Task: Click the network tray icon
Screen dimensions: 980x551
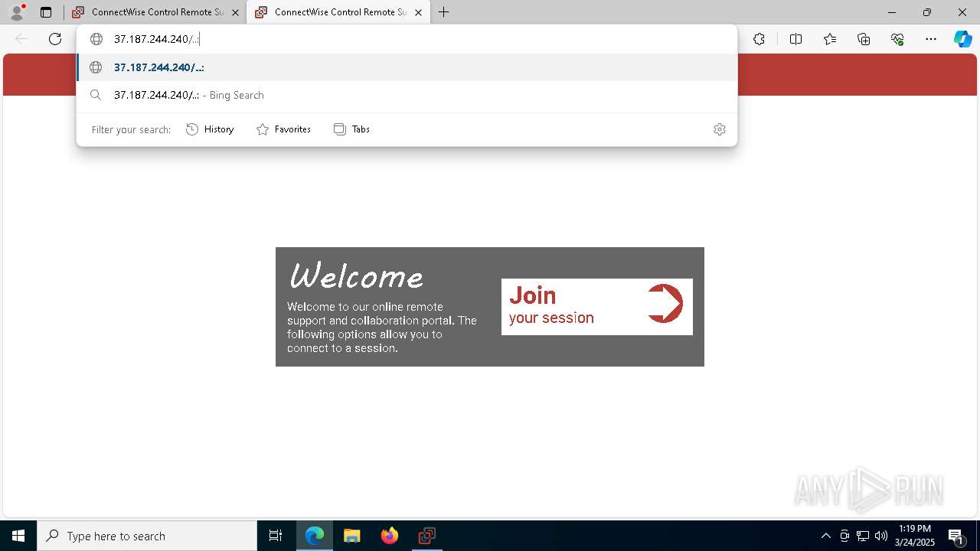Action: (x=863, y=536)
